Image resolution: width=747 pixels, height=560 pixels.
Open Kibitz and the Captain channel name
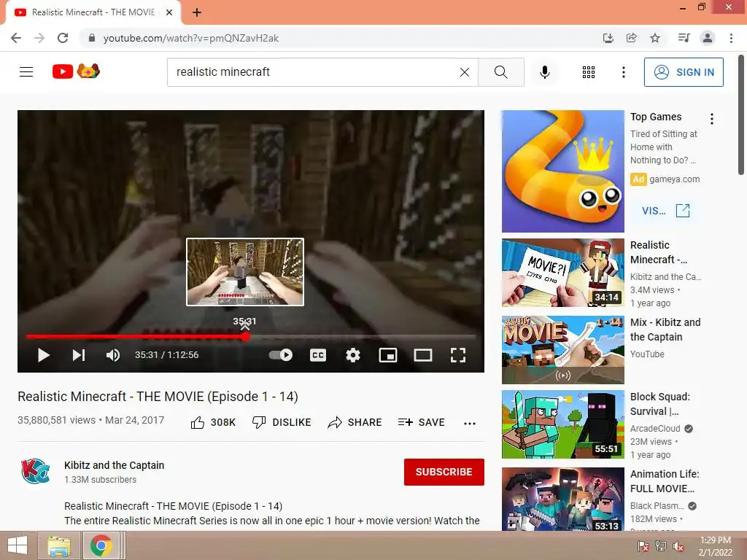click(115, 465)
